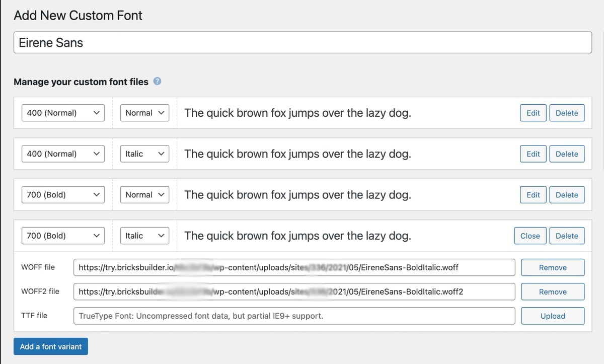Click the preview text of the 400 Normal row

[297, 113]
